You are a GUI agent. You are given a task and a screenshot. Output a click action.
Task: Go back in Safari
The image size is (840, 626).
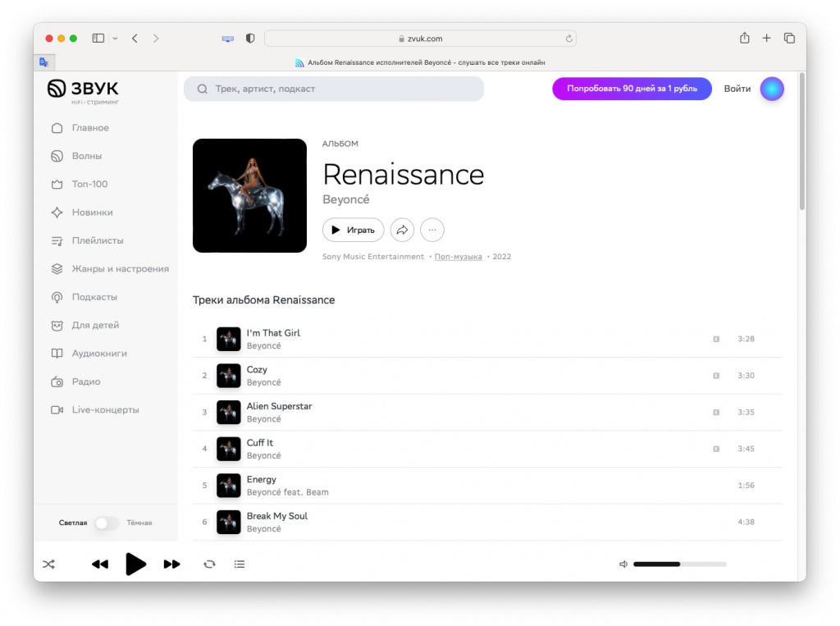coord(135,38)
